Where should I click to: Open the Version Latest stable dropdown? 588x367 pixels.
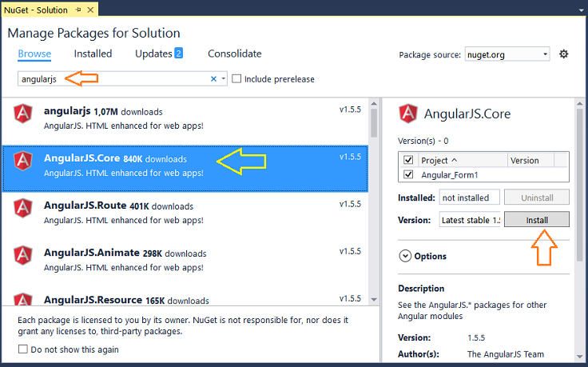click(470, 220)
